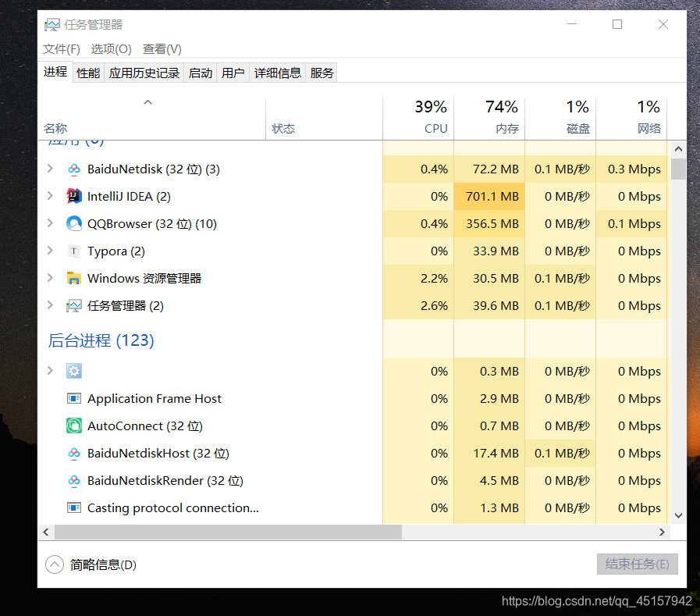Sort by the CPU column header
Viewport: 700px width, 616px height.
tap(418, 119)
